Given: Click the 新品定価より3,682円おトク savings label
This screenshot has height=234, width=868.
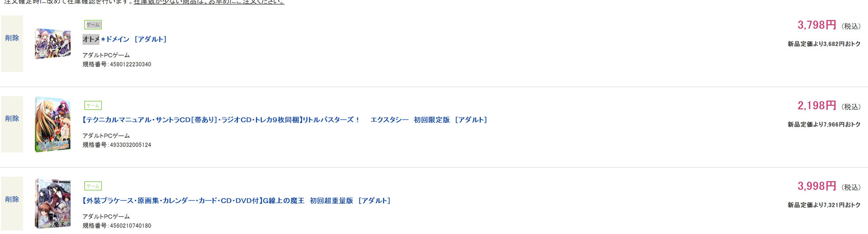Looking at the screenshot, I should [824, 44].
